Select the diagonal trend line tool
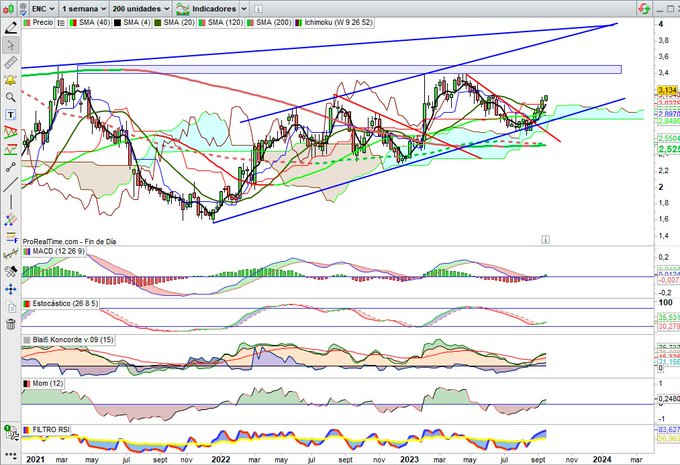 click(x=10, y=184)
